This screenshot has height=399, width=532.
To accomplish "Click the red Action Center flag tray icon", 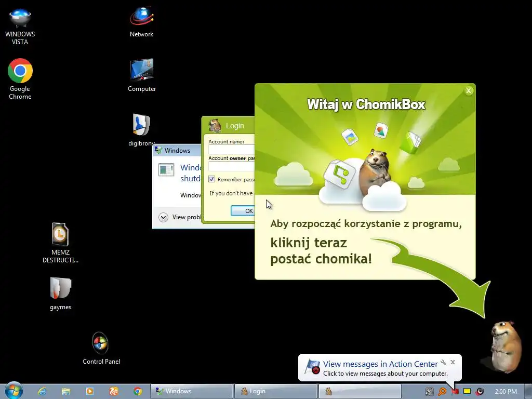I will [x=455, y=392].
